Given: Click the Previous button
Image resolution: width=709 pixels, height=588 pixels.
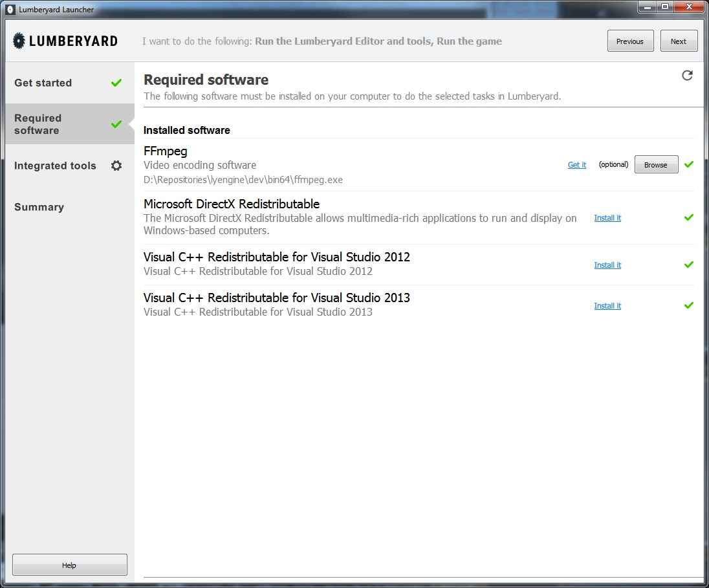Looking at the screenshot, I should click(x=630, y=41).
